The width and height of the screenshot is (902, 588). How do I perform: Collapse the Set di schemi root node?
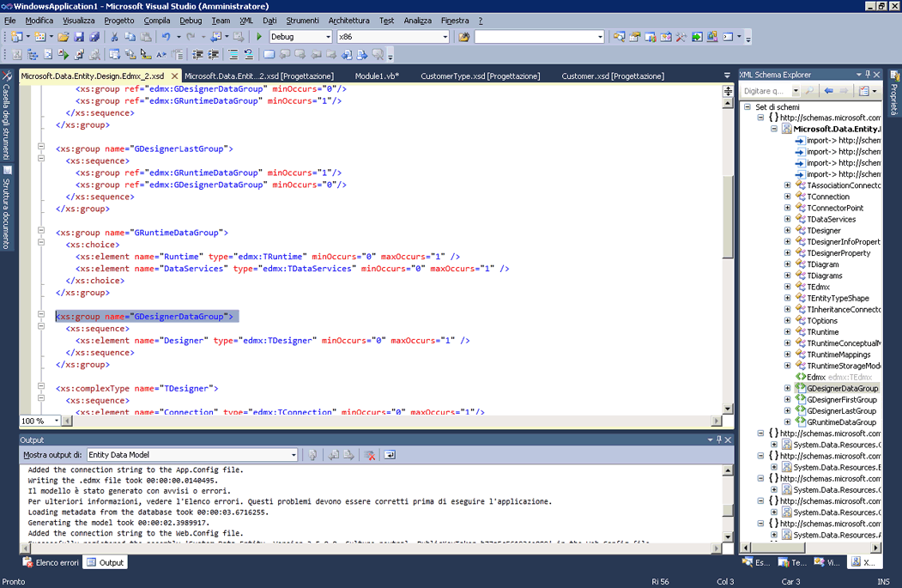pos(748,106)
